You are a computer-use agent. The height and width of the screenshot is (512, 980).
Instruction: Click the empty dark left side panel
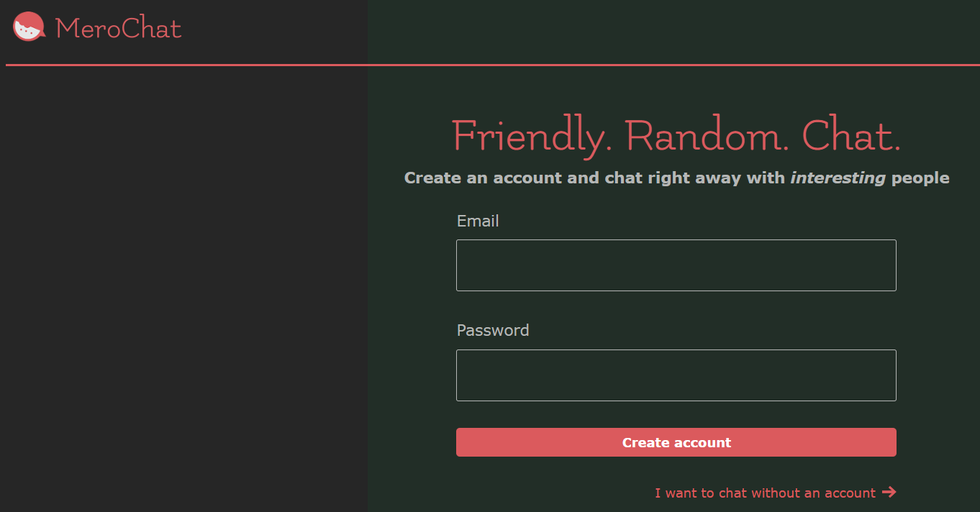pos(183,288)
